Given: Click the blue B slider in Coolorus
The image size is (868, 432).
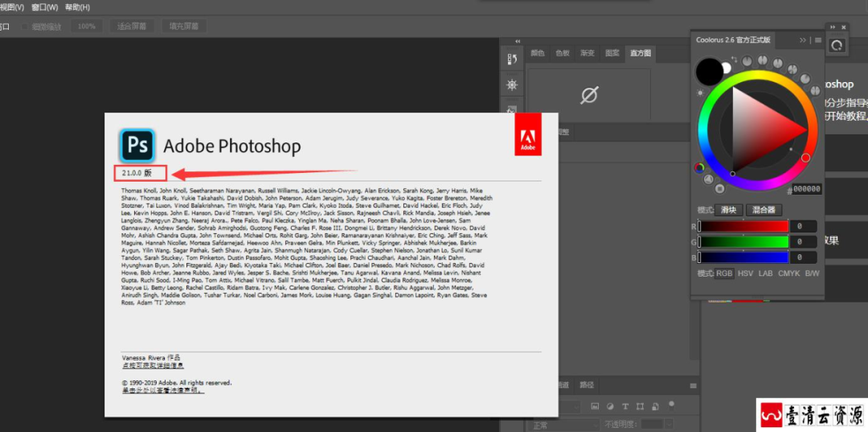Looking at the screenshot, I should pos(743,257).
